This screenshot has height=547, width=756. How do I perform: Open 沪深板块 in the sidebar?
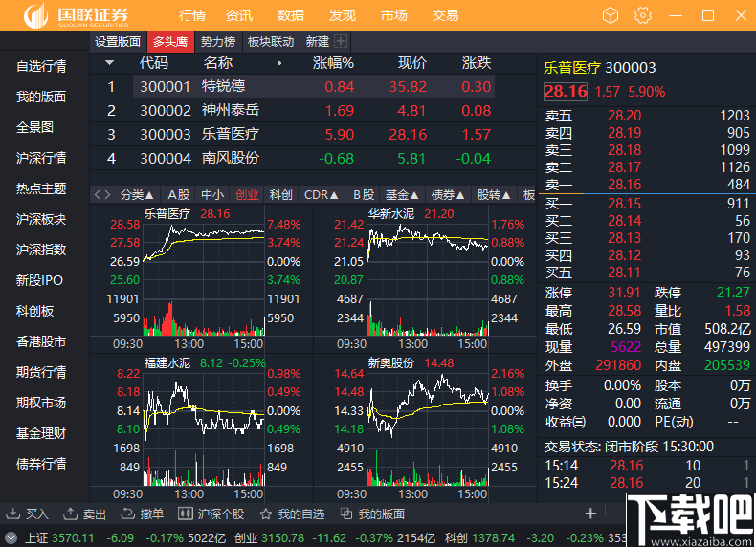point(41,219)
